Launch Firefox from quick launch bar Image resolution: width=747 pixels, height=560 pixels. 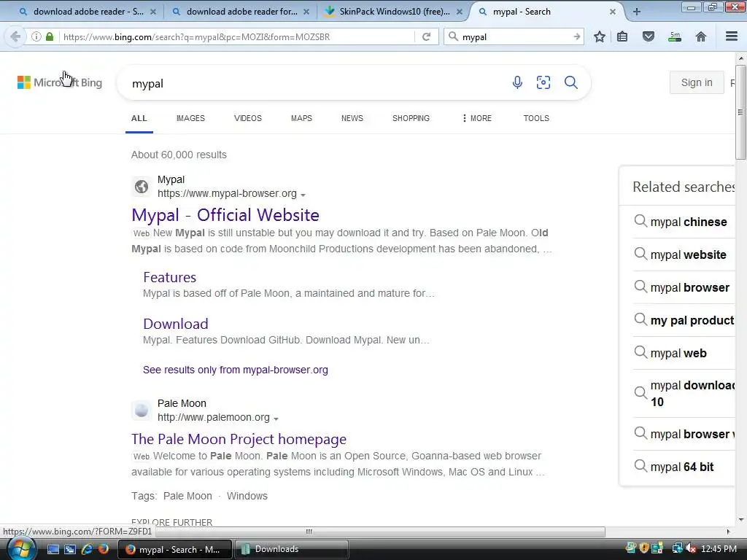point(104,549)
